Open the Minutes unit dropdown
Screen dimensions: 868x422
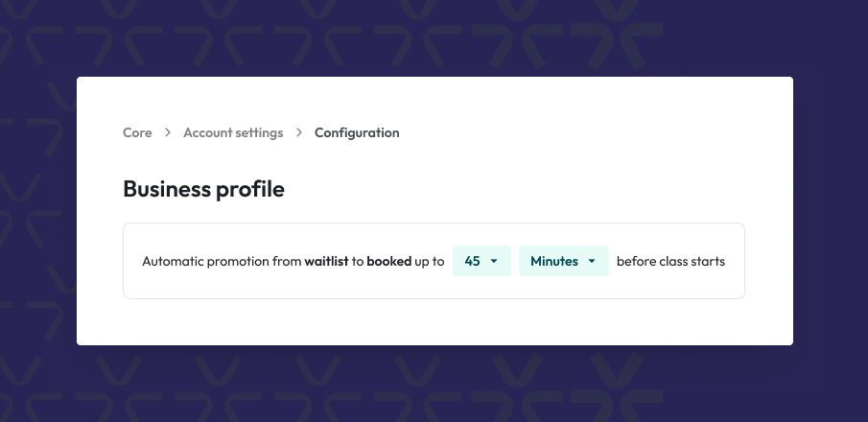563,261
